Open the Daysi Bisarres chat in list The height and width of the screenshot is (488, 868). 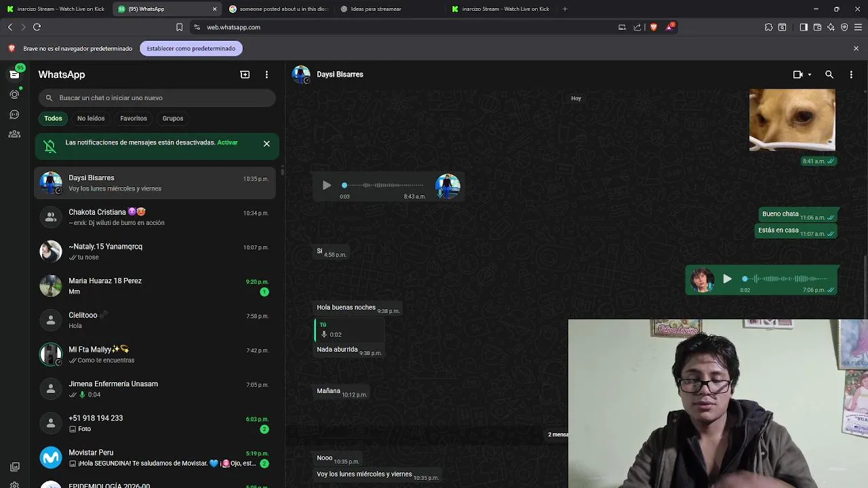(x=155, y=183)
